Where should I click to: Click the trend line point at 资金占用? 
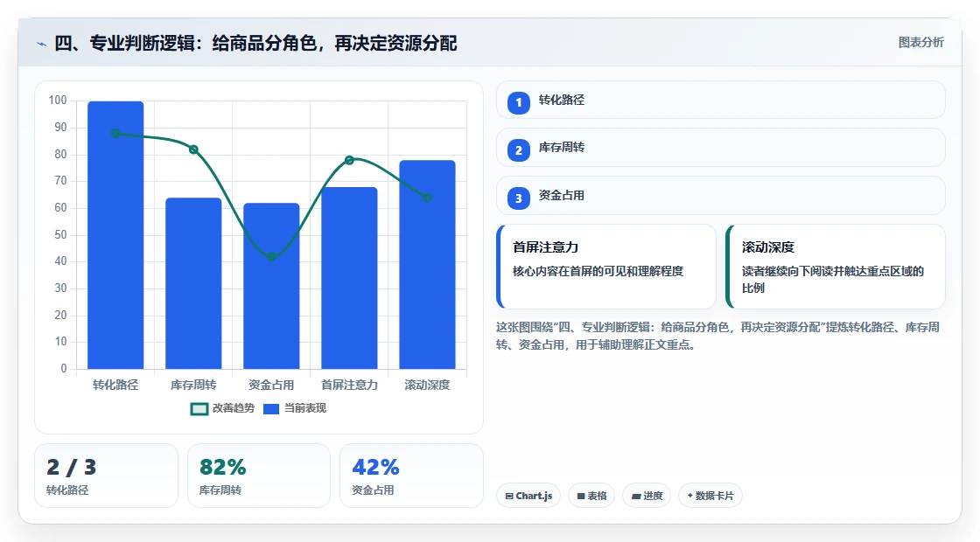point(271,257)
